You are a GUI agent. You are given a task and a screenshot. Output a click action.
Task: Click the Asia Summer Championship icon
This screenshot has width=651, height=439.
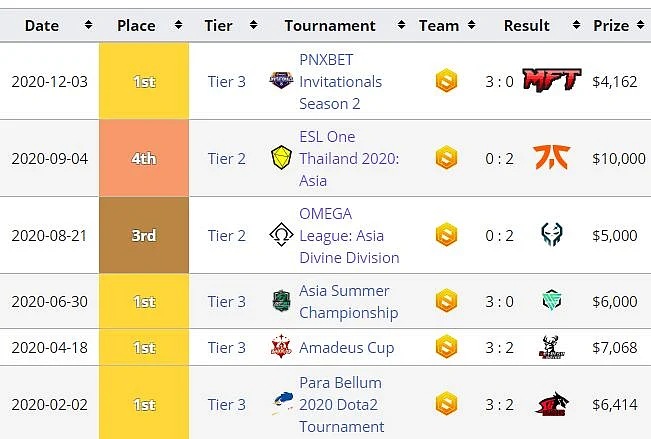point(281,301)
